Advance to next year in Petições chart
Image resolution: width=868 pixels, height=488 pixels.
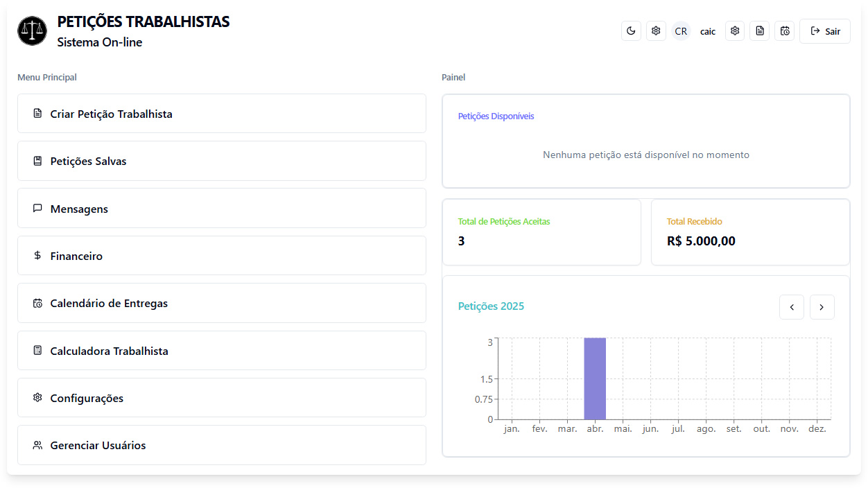tap(822, 307)
